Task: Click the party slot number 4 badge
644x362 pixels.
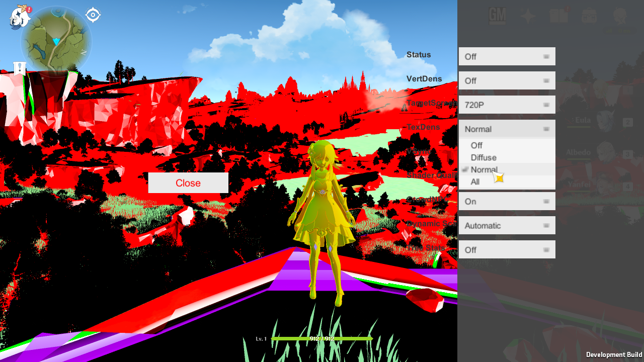Action: pos(627,187)
